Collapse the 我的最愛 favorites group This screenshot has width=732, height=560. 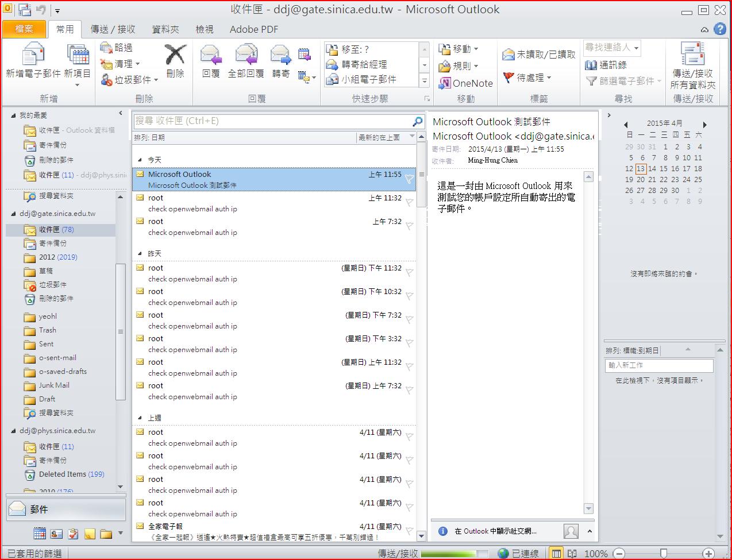click(13, 115)
